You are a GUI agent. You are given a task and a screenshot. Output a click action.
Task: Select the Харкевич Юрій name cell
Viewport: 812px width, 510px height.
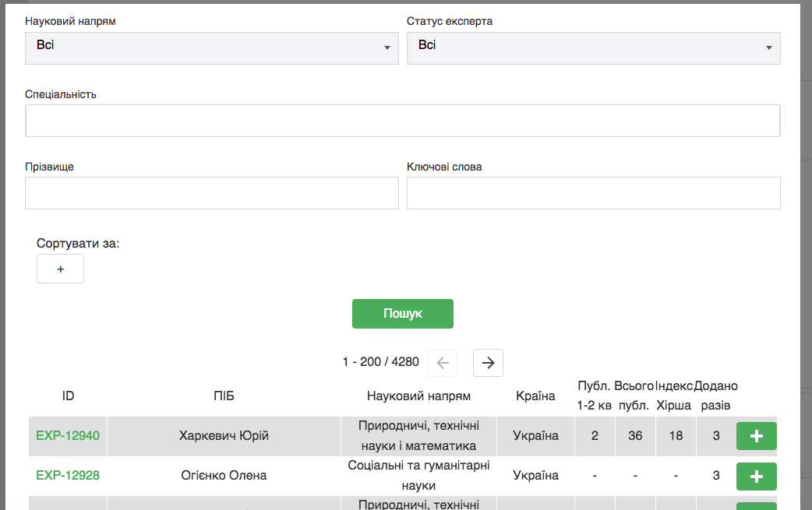[224, 436]
